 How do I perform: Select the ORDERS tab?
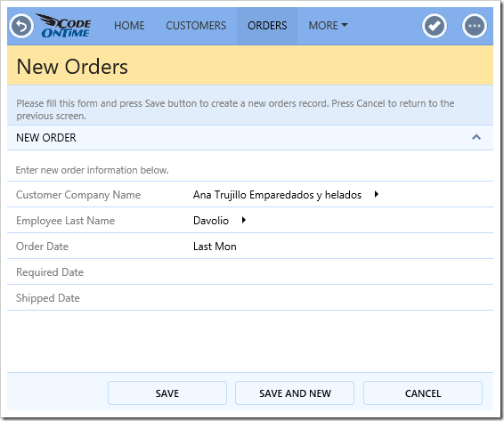click(x=267, y=26)
